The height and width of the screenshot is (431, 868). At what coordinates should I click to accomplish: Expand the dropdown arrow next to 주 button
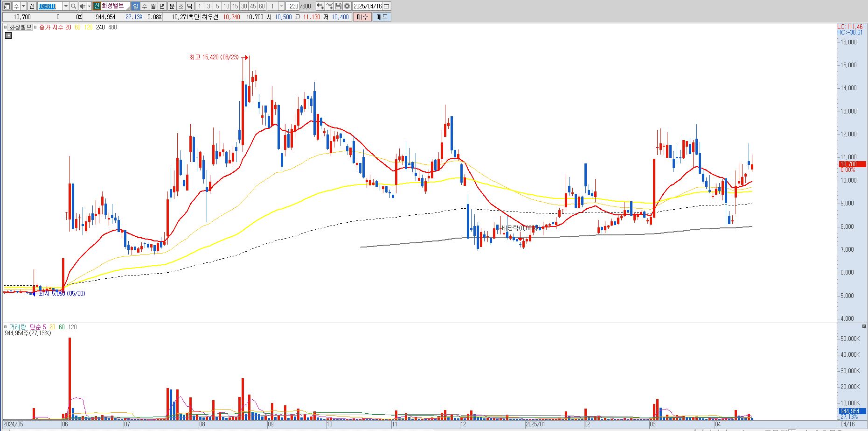click(x=23, y=6)
